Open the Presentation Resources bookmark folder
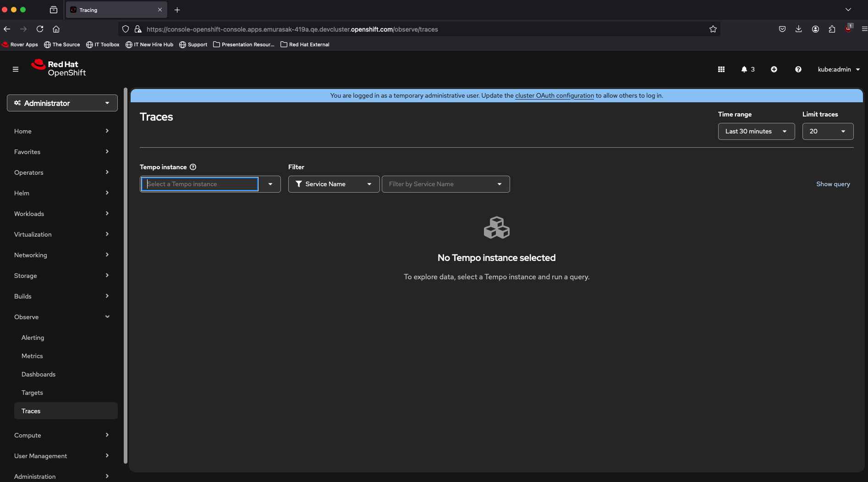Screen dimensions: 868x482 point(244,44)
